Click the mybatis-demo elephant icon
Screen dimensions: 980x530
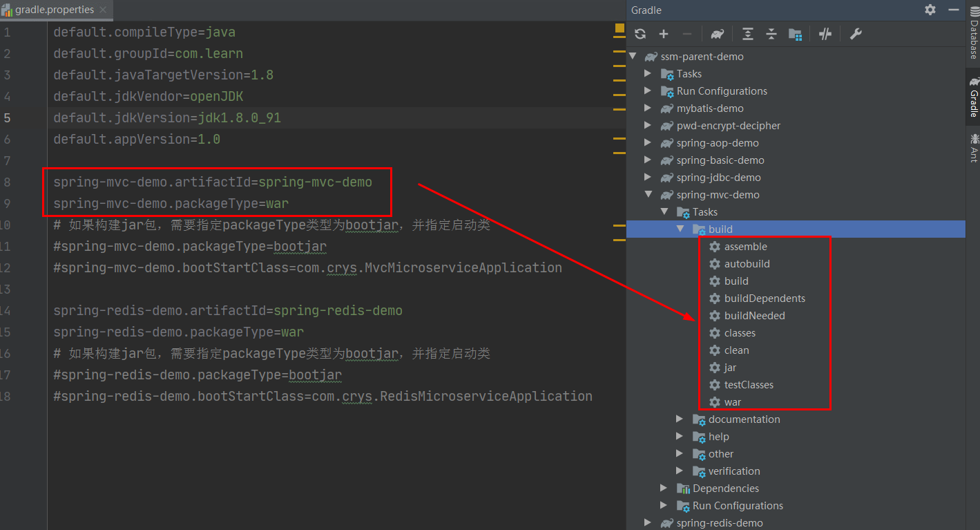666,108
